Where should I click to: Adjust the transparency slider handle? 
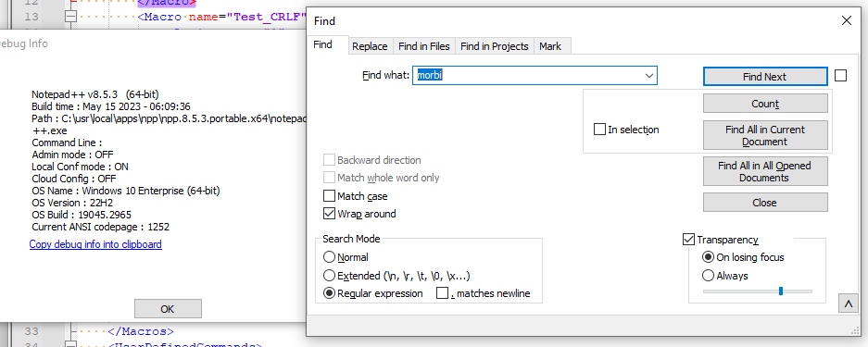(x=781, y=291)
